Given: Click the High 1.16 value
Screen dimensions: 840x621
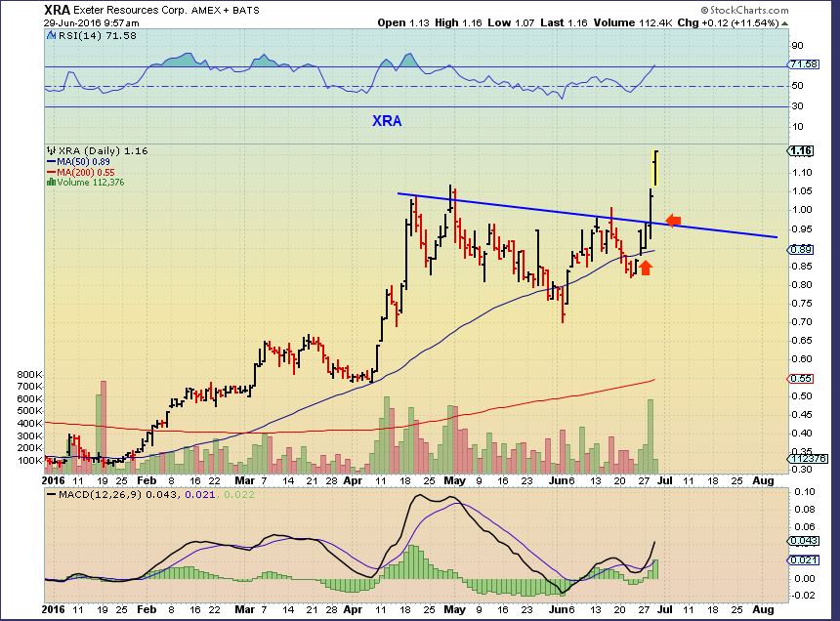Looking at the screenshot, I should pos(458,23).
